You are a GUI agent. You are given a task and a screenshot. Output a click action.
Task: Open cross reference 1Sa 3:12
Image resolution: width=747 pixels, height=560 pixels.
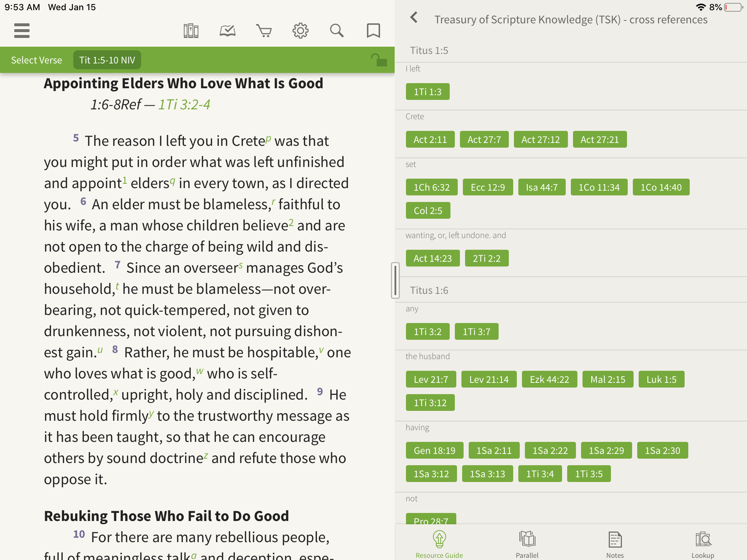pos(431,474)
